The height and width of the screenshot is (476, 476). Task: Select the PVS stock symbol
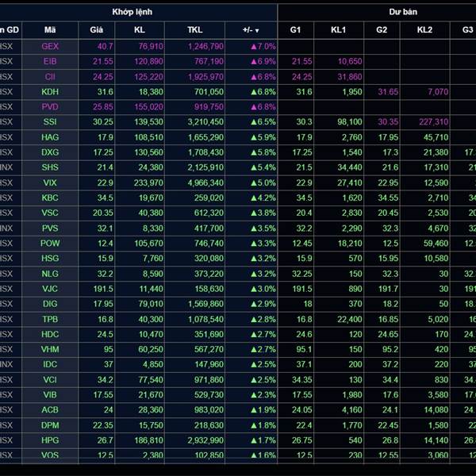(50, 228)
